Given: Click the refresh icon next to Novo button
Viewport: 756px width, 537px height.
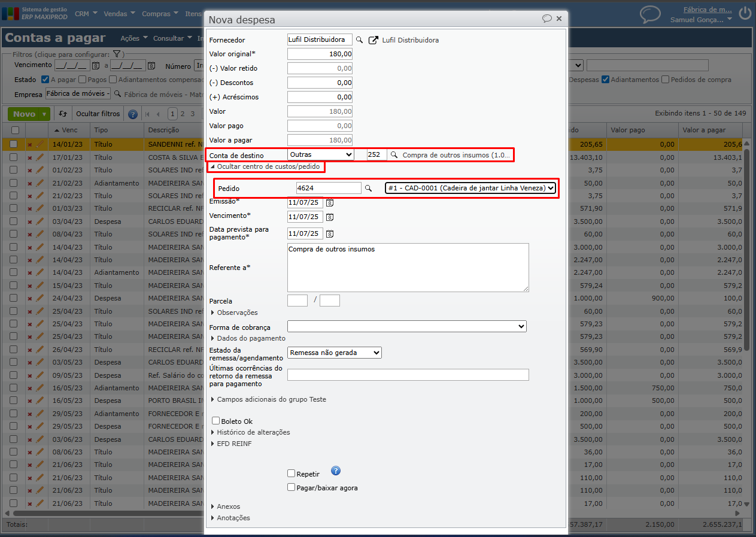Looking at the screenshot, I should point(62,114).
